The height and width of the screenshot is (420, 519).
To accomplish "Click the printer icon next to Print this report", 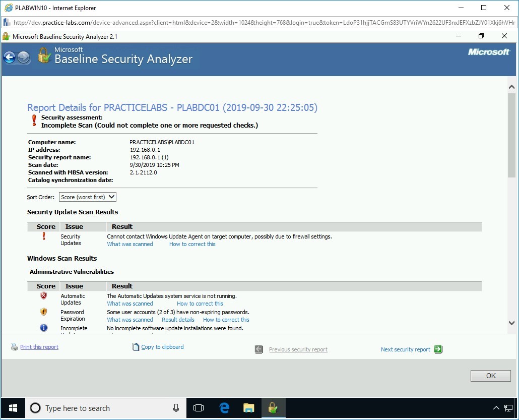I will pyautogui.click(x=15, y=347).
